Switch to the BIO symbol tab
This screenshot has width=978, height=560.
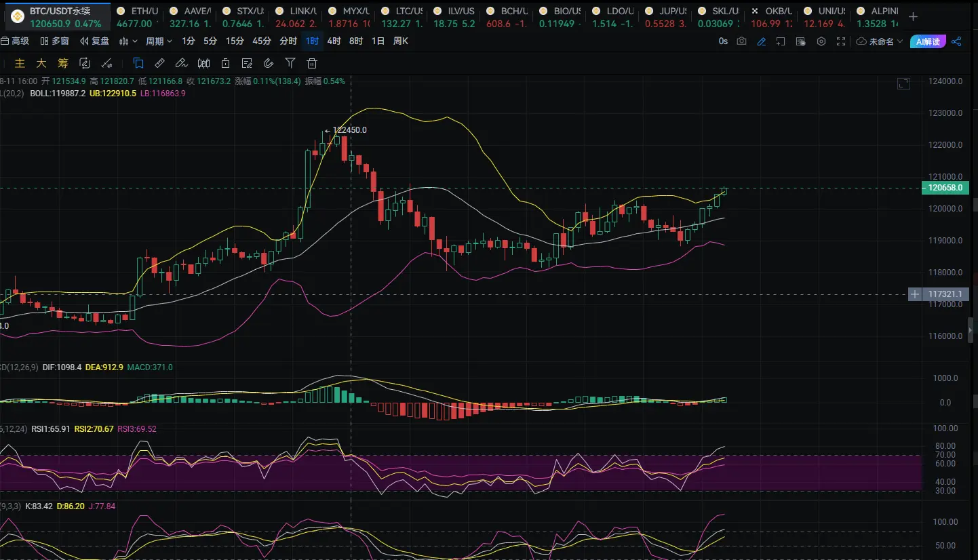pos(560,17)
